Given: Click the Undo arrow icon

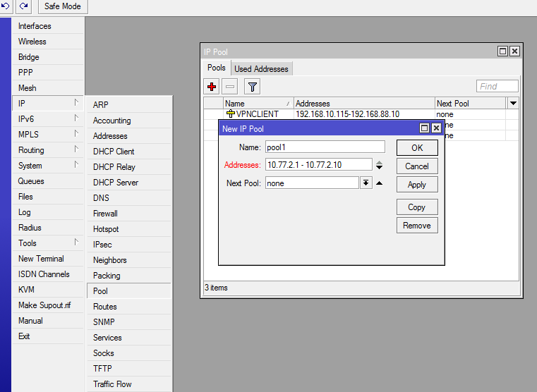Looking at the screenshot, I should (x=6, y=6).
